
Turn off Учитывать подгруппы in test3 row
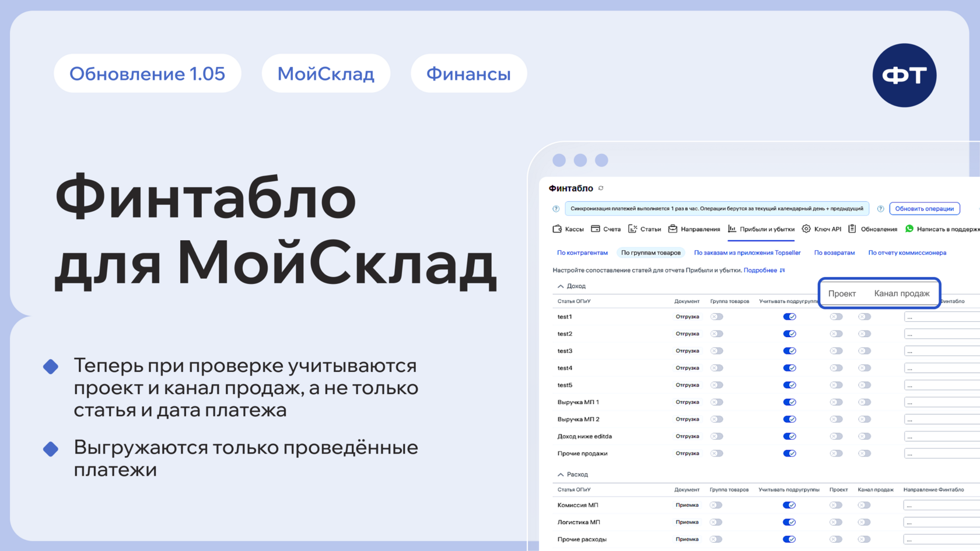tap(790, 351)
